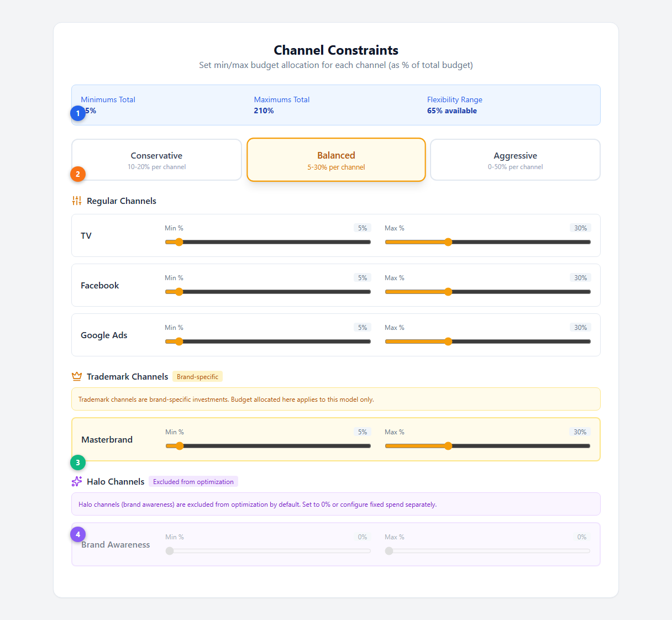Click the Brand Awareness Min % slider

point(268,551)
